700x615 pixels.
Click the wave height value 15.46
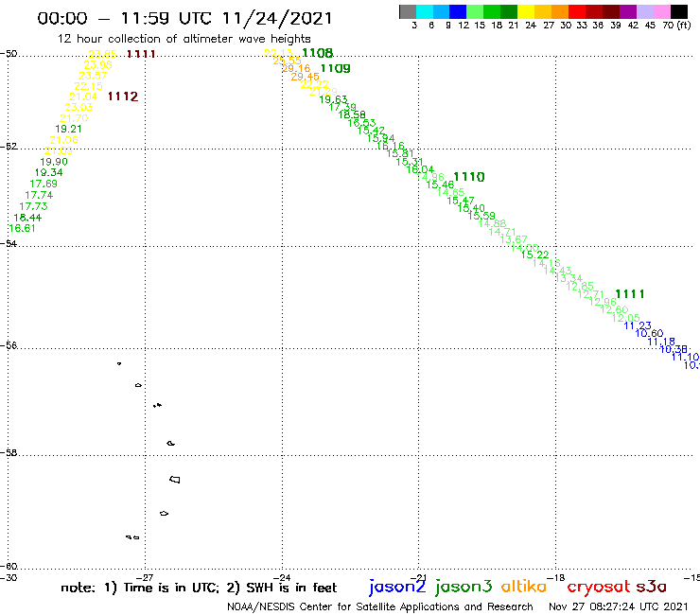point(440,184)
